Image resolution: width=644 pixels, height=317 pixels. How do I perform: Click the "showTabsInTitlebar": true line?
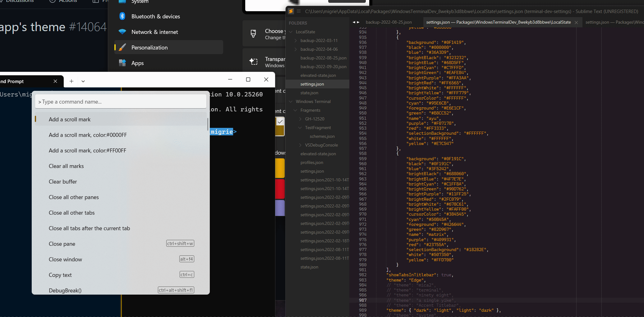420,275
